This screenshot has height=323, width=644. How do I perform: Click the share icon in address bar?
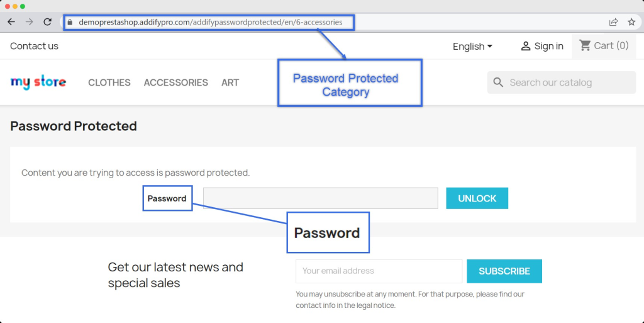[x=613, y=22]
